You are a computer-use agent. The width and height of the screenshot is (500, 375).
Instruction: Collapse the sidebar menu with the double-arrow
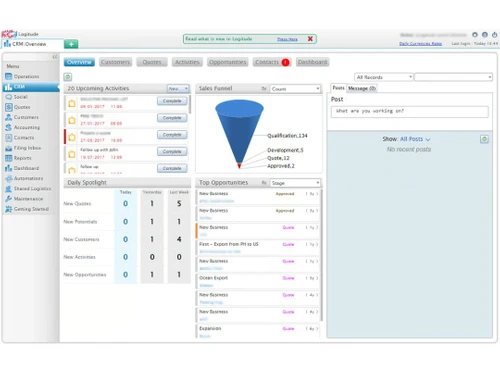click(x=55, y=57)
